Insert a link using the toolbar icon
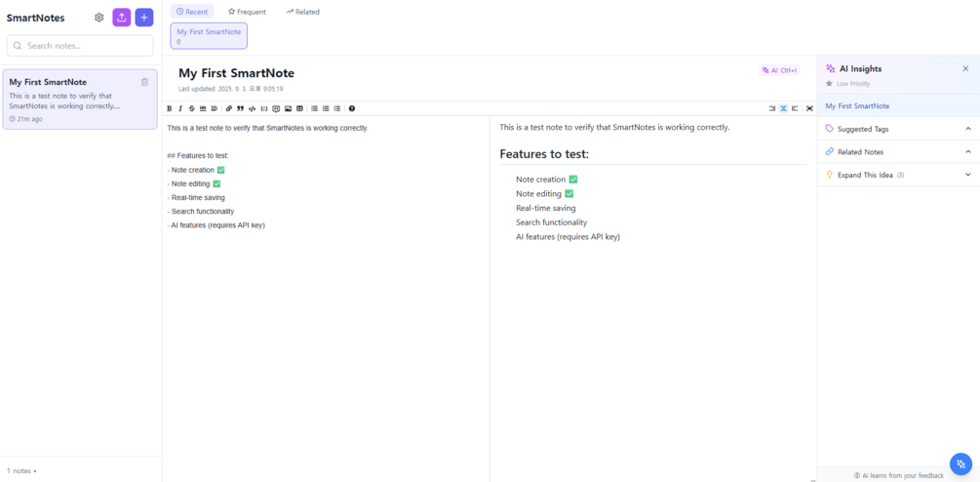980x482 pixels. pos(229,108)
